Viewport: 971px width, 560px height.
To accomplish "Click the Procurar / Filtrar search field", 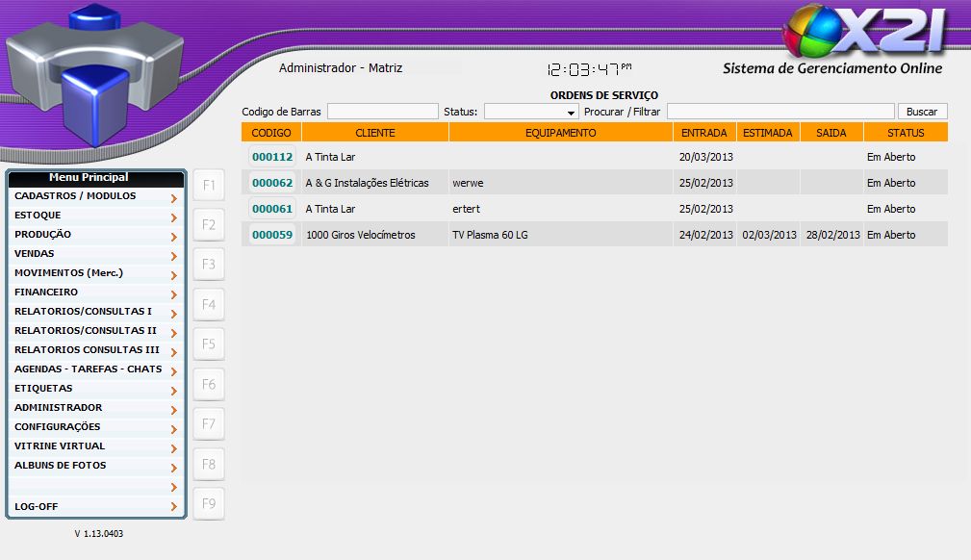I will (779, 112).
